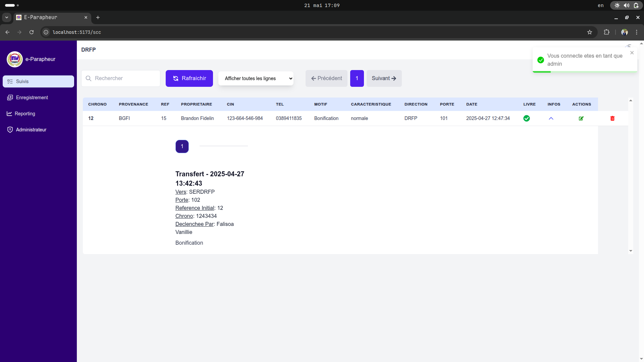Open the edit icon for the Bonification entry
The width and height of the screenshot is (644, 362).
tap(581, 118)
